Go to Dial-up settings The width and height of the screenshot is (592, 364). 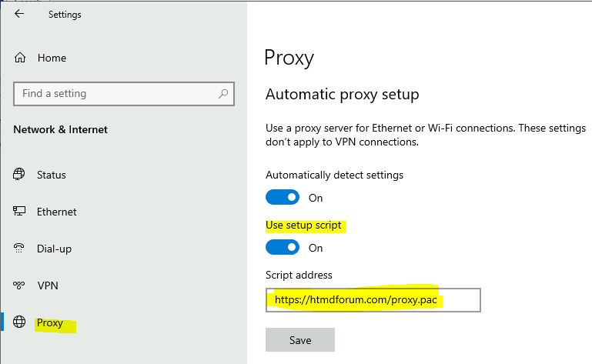pos(55,249)
